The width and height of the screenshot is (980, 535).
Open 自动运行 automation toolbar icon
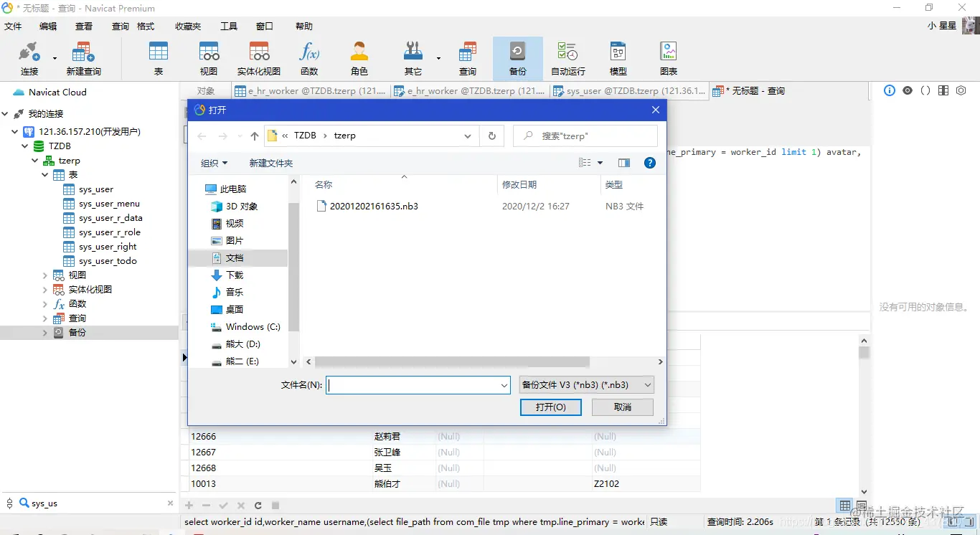click(x=568, y=59)
